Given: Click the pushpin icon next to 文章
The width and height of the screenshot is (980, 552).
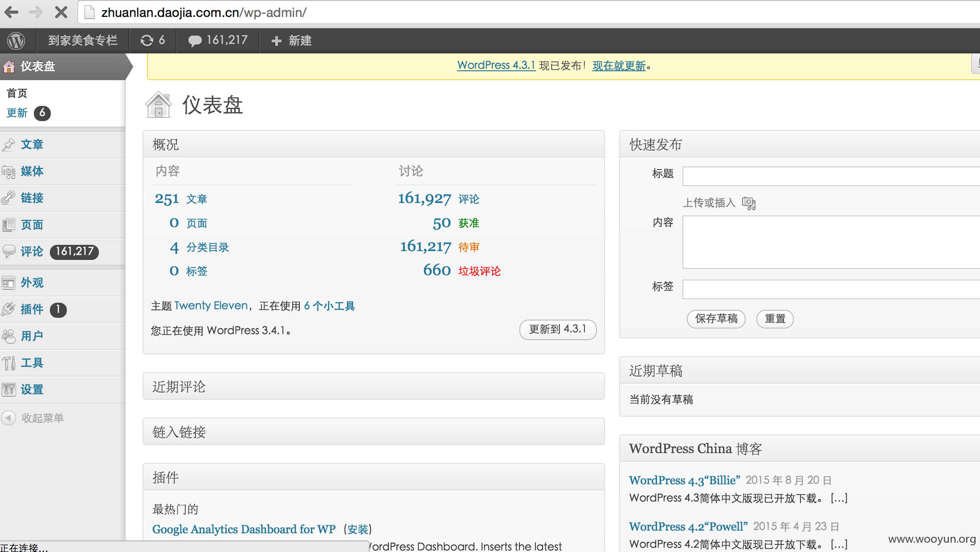Looking at the screenshot, I should 9,145.
